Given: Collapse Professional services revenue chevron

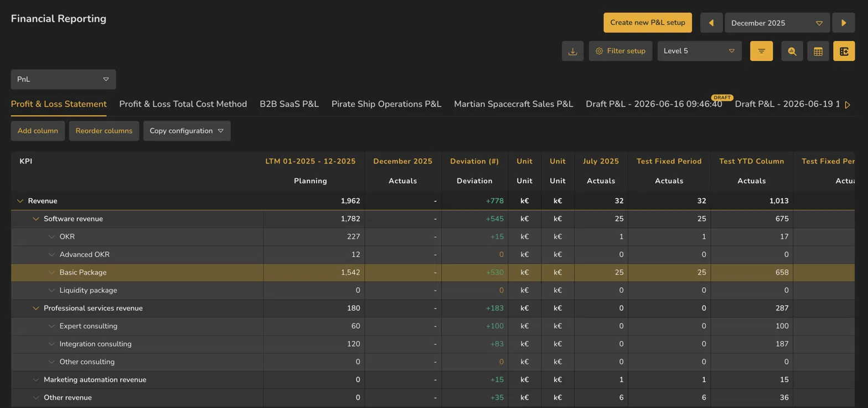Looking at the screenshot, I should coord(35,308).
